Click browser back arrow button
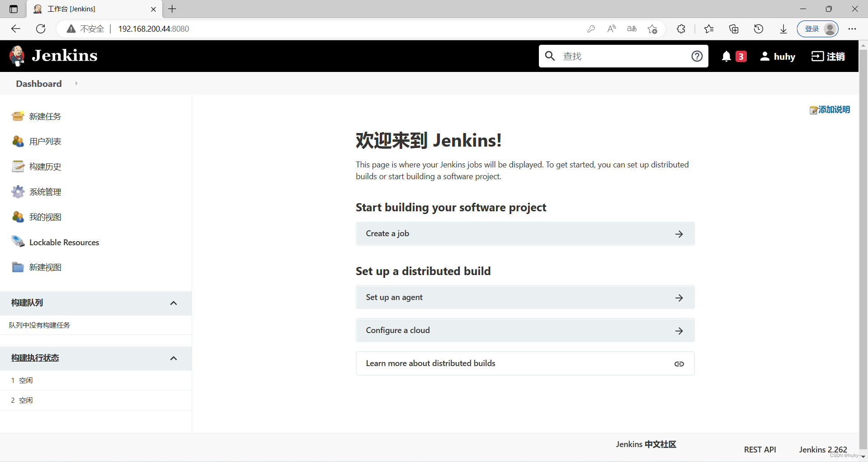This screenshot has height=462, width=868. [x=16, y=29]
